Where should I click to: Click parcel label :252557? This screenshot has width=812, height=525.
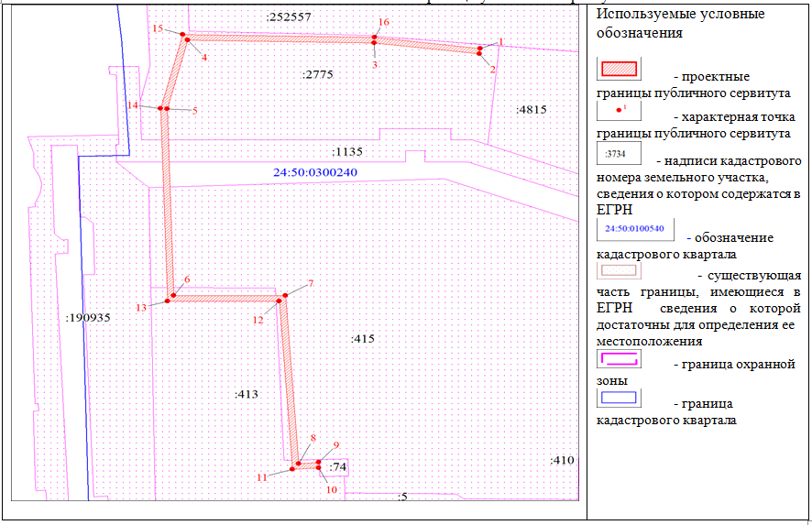coord(289,16)
